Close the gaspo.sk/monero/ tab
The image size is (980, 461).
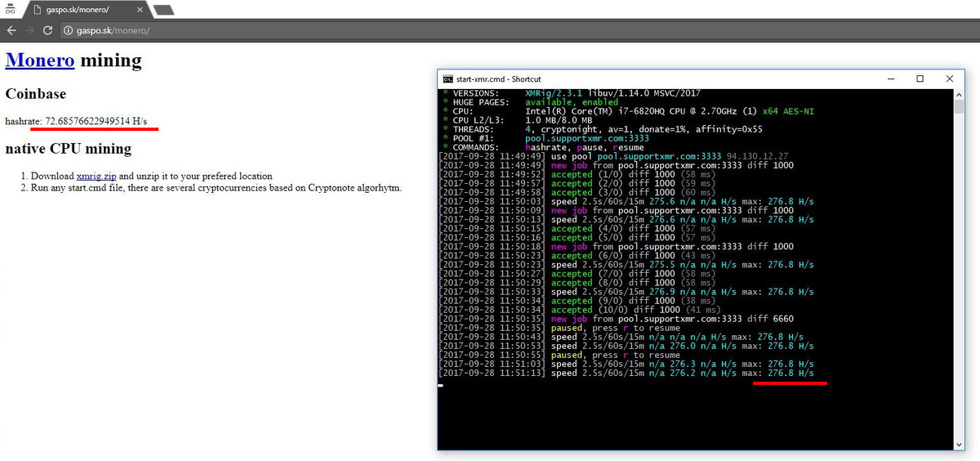(x=140, y=10)
